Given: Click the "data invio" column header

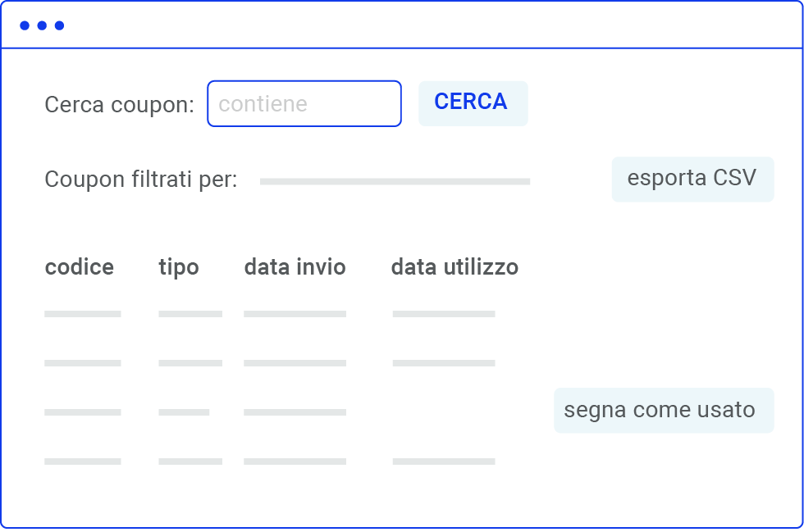Looking at the screenshot, I should pyautogui.click(x=295, y=267).
